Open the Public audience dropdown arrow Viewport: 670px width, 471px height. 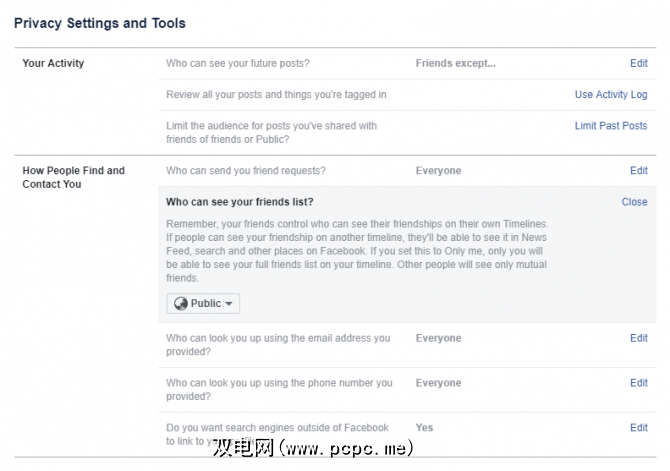pyautogui.click(x=229, y=304)
